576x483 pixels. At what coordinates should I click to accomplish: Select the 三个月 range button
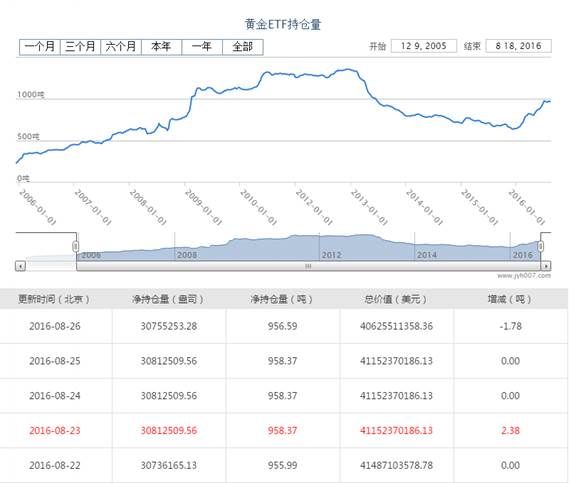[80, 47]
